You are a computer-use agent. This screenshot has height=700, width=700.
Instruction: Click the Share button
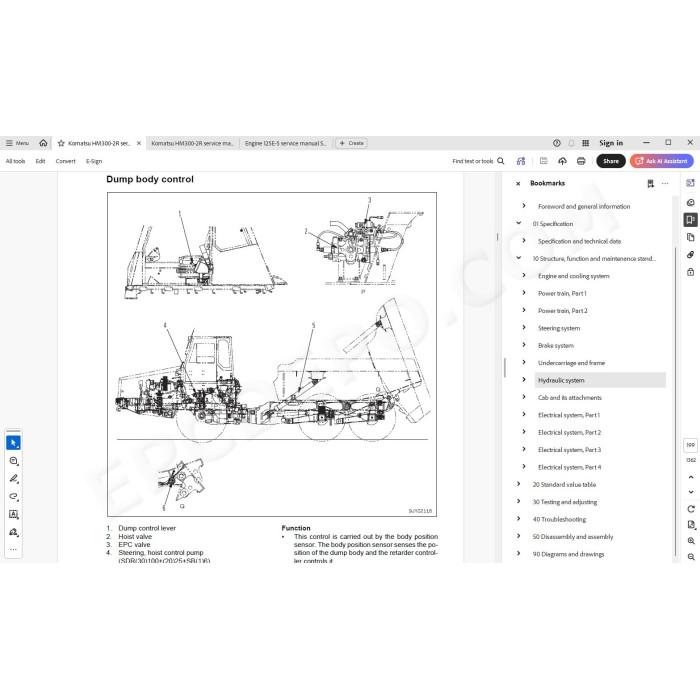[x=611, y=161]
